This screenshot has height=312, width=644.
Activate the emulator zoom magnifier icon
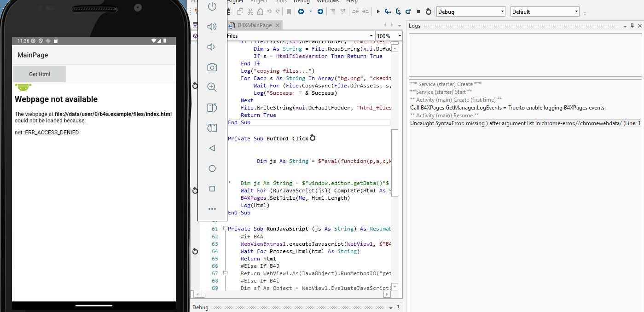pyautogui.click(x=212, y=87)
